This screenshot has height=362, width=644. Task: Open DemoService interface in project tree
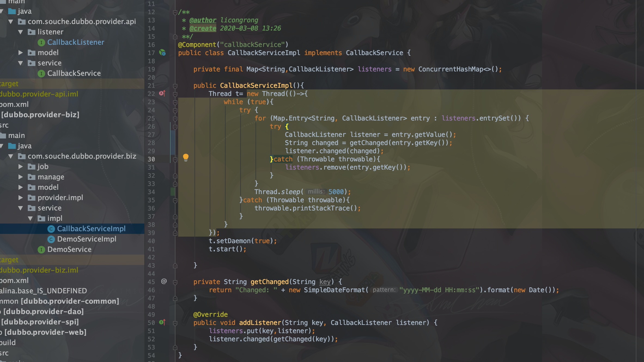(69, 249)
